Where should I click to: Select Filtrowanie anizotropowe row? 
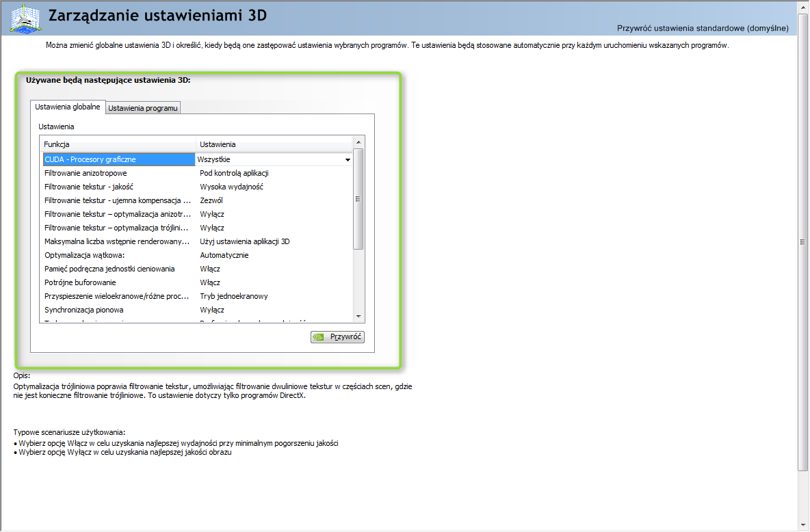(197, 173)
